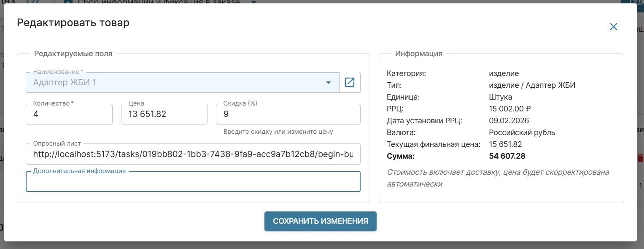This screenshot has height=249, width=644.
Task: Select the Цена input field
Action: (x=164, y=114)
